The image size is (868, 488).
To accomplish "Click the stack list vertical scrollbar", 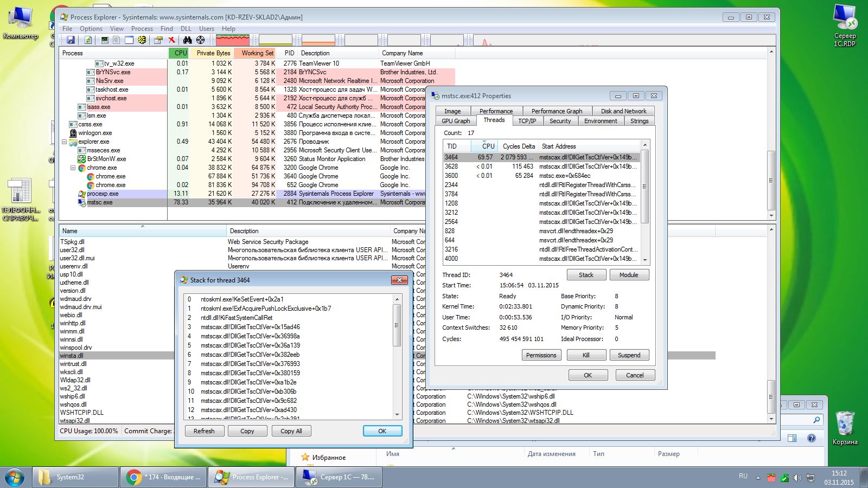I will [397, 357].
